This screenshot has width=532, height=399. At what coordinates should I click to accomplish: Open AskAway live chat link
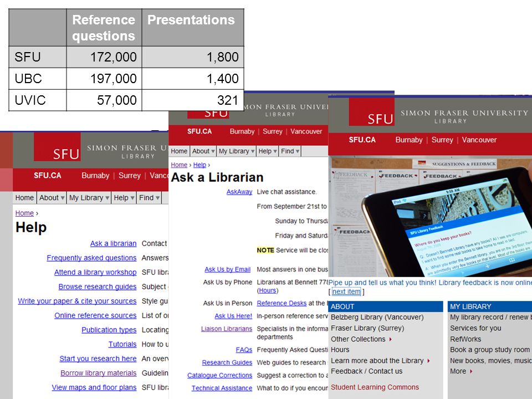239,192
